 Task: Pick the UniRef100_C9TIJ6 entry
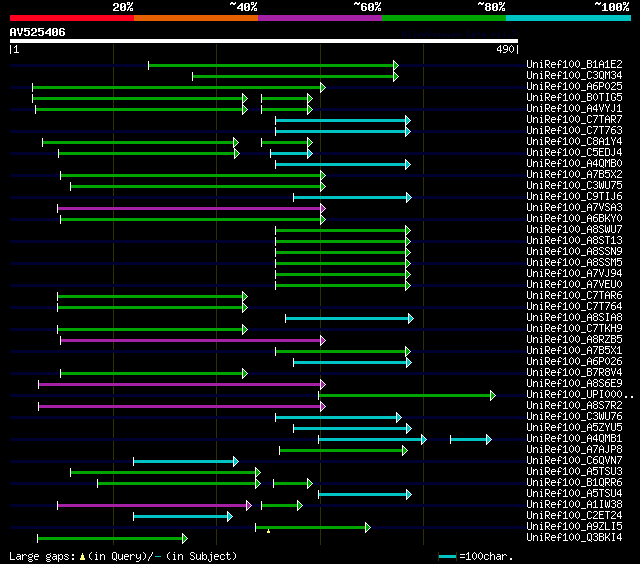574,197
